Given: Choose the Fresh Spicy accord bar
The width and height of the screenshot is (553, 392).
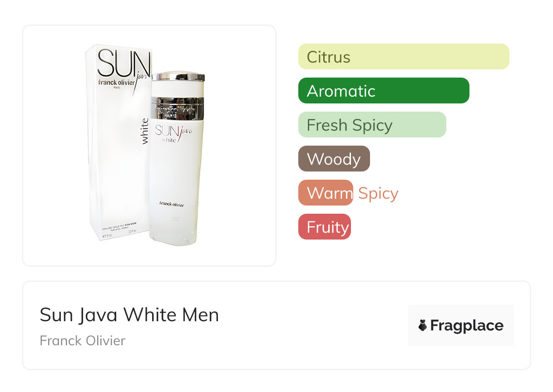Looking at the screenshot, I should coord(372,125).
